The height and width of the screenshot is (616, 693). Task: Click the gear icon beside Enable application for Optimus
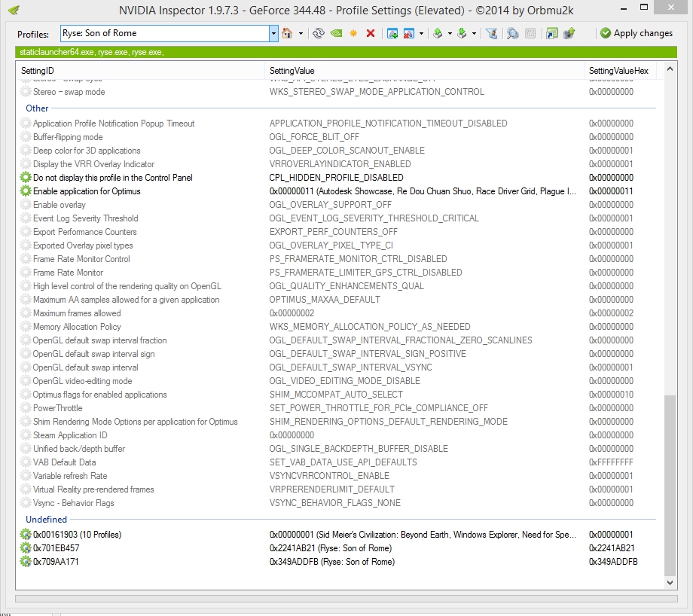26,191
